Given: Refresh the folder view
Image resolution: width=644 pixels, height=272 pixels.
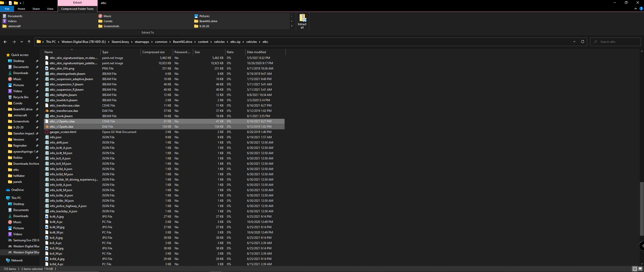Looking at the screenshot, I should coord(582,42).
